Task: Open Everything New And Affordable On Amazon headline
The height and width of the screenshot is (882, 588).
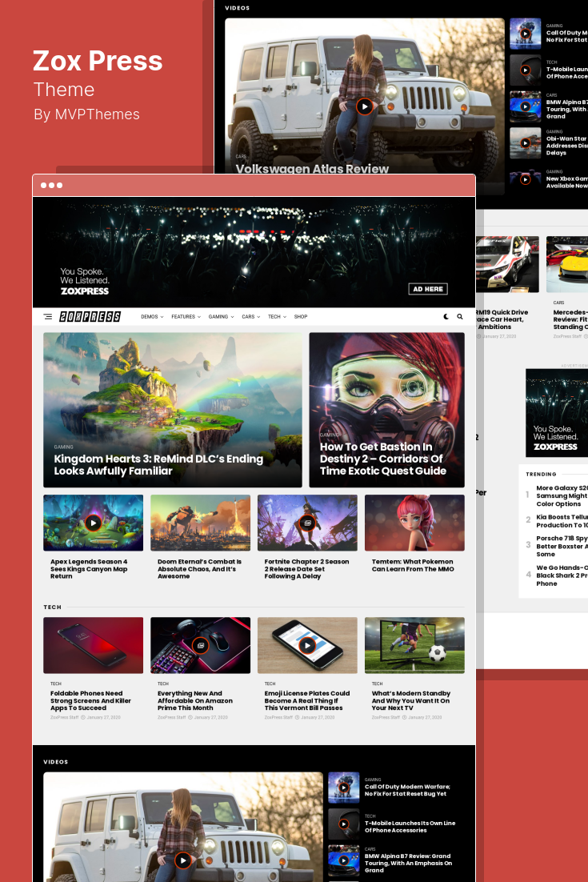Action: click(x=194, y=701)
